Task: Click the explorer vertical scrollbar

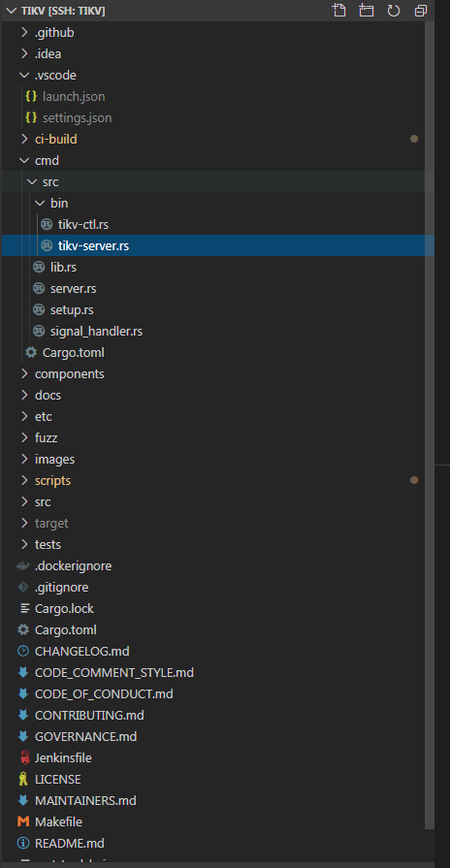Action: [430, 427]
